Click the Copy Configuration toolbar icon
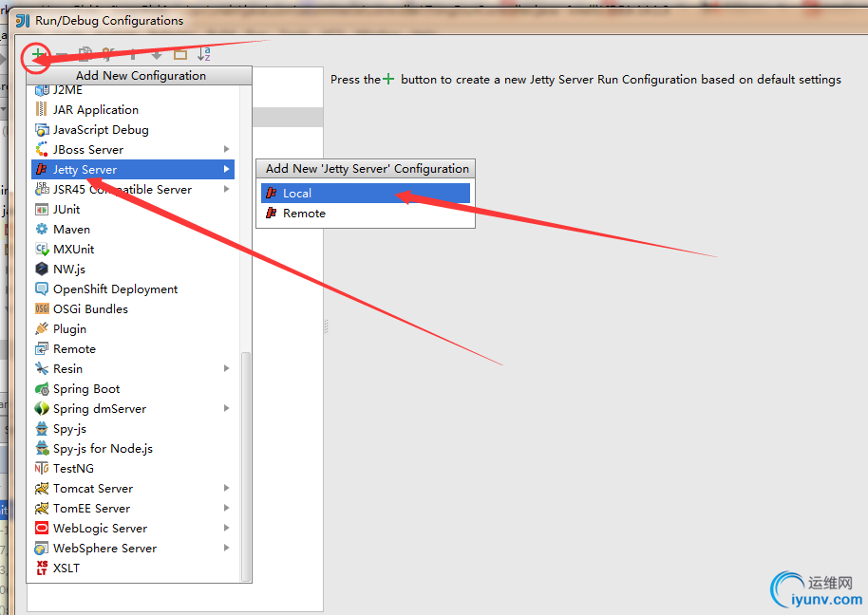Viewport: 868px width, 615px height. click(85, 54)
